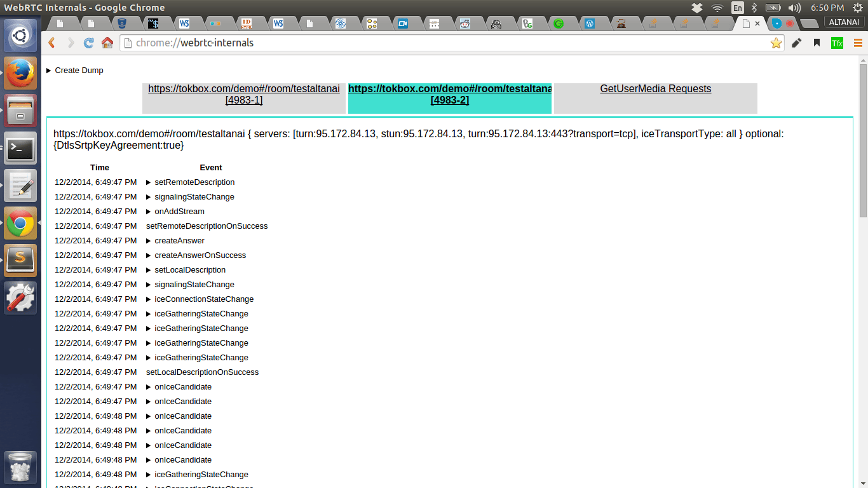Open the En keyboard layout indicator
Screen dimensions: 868x488
pyautogui.click(x=737, y=8)
